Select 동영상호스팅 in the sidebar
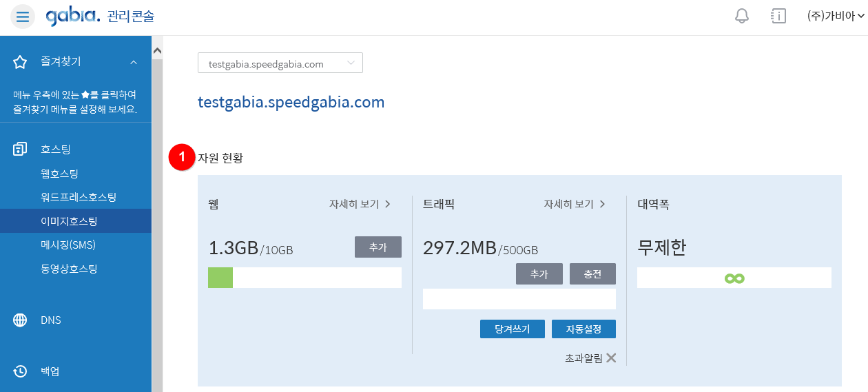This screenshot has width=868, height=392. (x=69, y=269)
